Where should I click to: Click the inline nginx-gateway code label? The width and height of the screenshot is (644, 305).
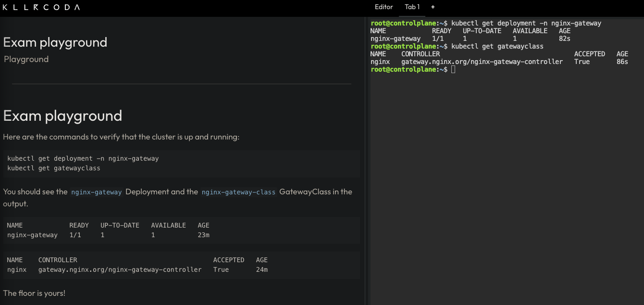tap(96, 192)
